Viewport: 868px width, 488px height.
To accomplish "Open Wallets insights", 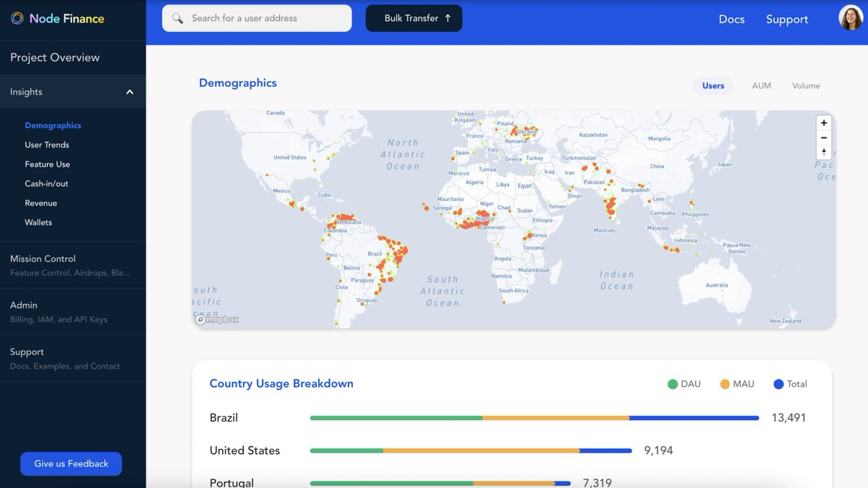I will click(38, 222).
